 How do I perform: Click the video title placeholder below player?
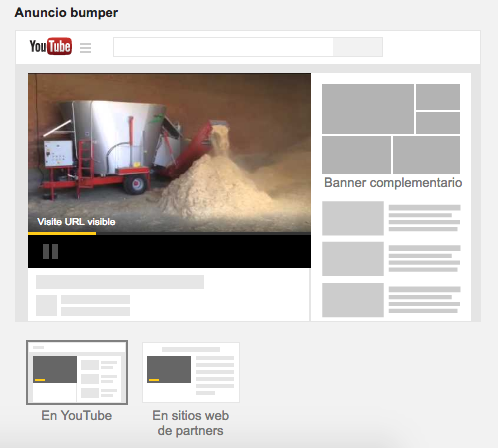pyautogui.click(x=120, y=282)
